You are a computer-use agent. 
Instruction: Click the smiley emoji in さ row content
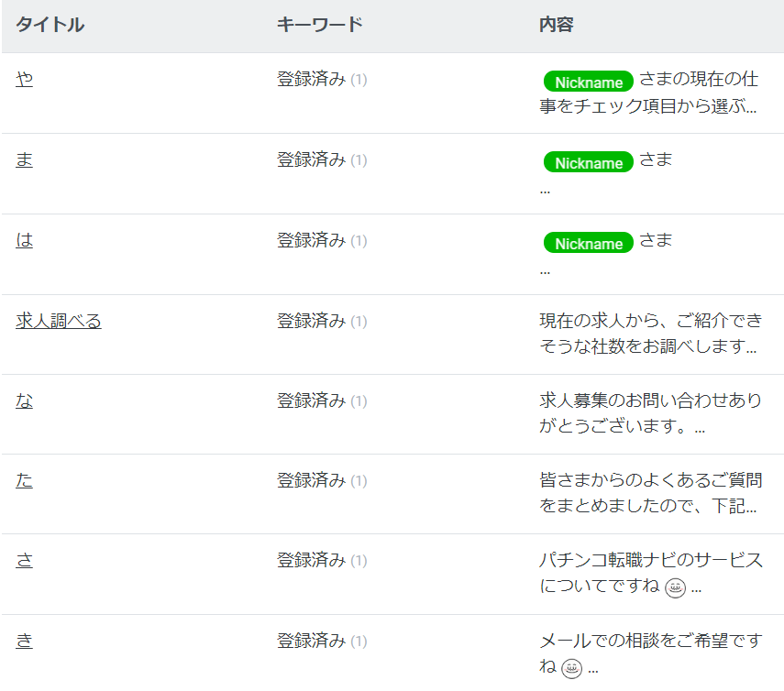point(675,587)
